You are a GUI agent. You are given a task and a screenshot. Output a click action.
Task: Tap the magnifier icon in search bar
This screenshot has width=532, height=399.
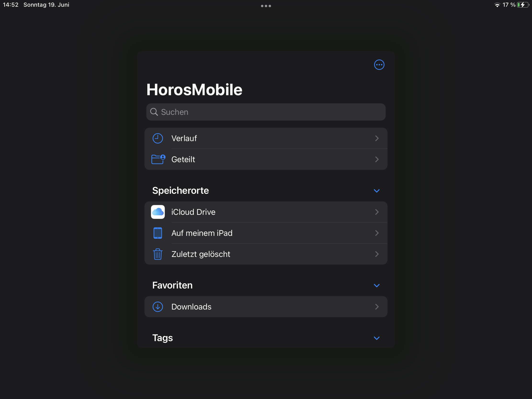(x=154, y=112)
